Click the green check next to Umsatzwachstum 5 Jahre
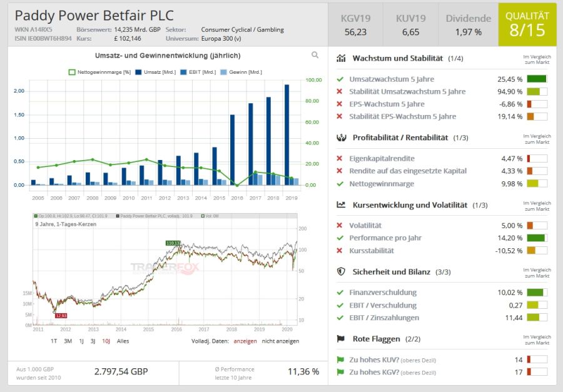This screenshot has width=563, height=392. click(340, 79)
